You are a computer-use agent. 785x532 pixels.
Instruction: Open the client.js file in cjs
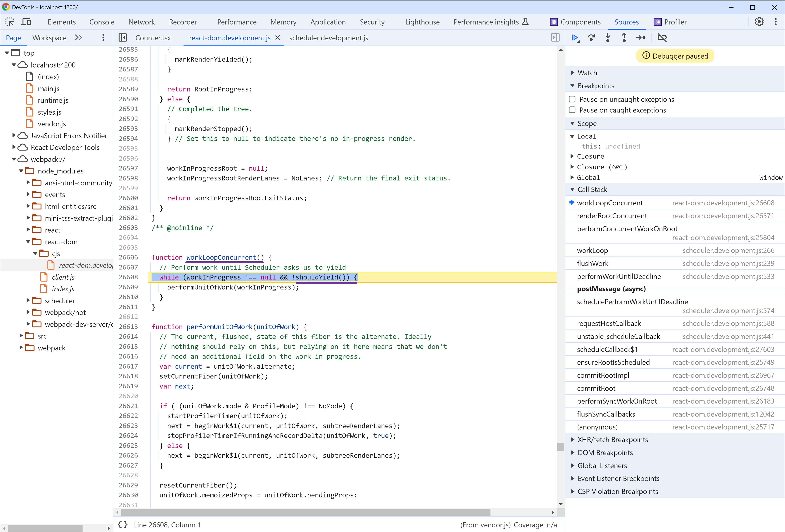tap(63, 277)
